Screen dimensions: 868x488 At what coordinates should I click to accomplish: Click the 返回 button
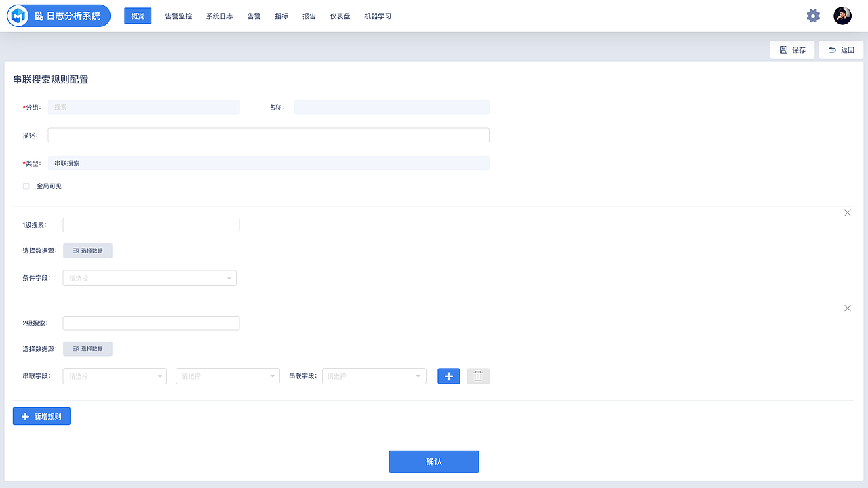click(842, 49)
